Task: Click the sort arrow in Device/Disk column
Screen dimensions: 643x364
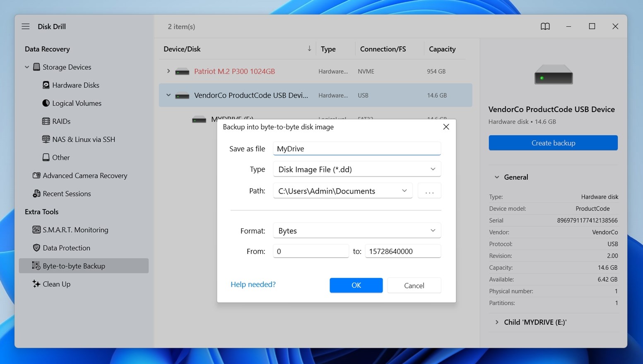Action: pos(309,49)
